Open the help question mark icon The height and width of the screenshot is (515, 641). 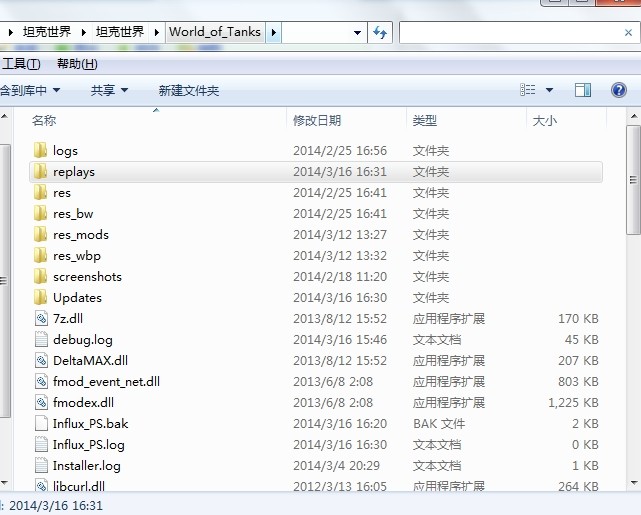point(619,90)
